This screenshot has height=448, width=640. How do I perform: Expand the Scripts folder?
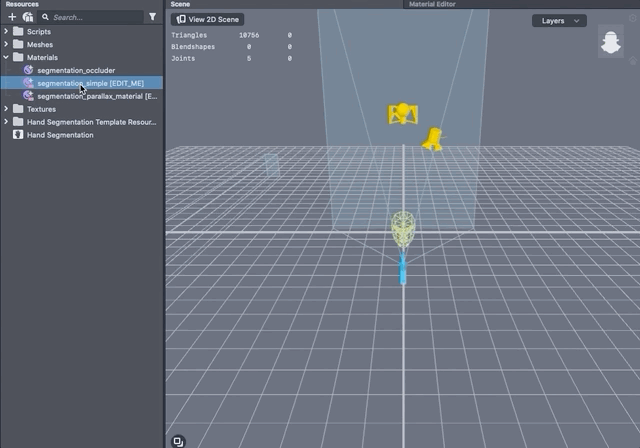7,32
